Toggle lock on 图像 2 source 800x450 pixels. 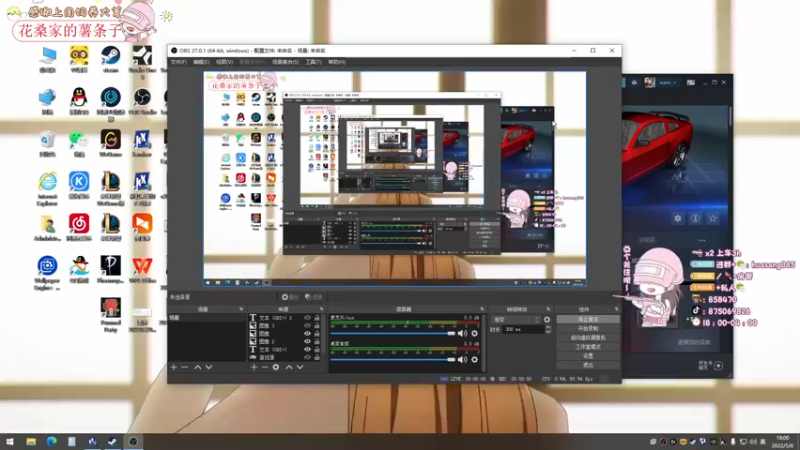(317, 341)
